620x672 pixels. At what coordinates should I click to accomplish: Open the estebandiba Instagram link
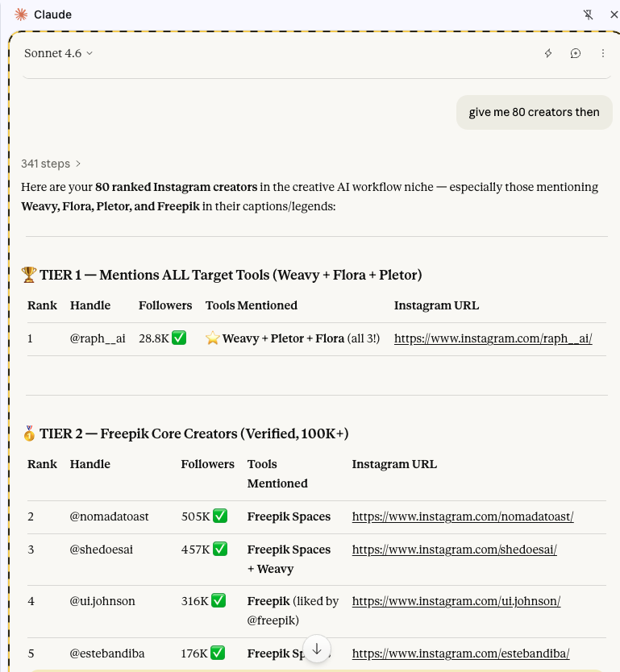(x=460, y=653)
